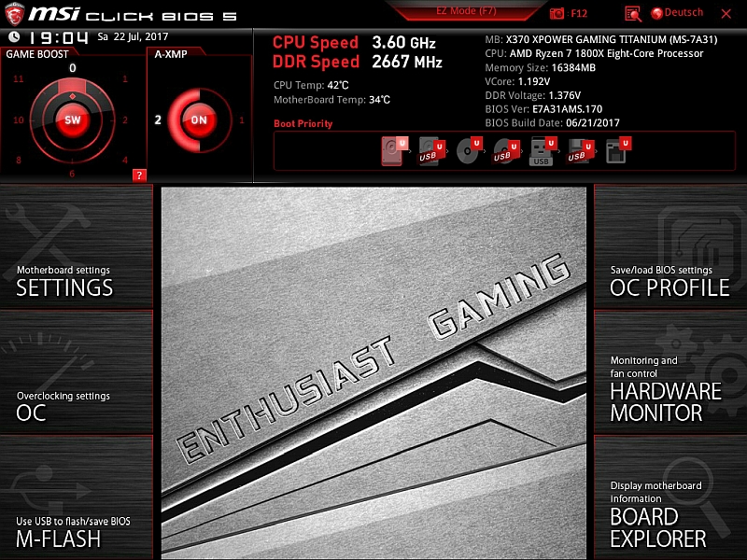Click the system time 19:04
This screenshot has width=747, height=560.
pos(59,37)
